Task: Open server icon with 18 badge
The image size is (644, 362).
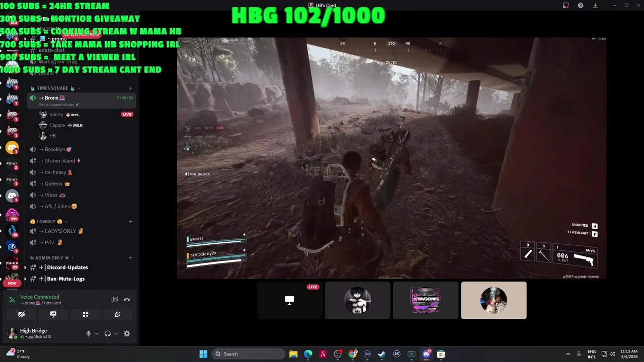Action: [12, 231]
